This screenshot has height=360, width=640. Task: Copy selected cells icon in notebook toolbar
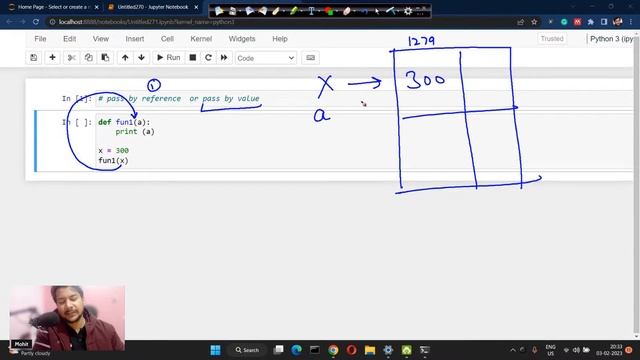click(x=88, y=58)
